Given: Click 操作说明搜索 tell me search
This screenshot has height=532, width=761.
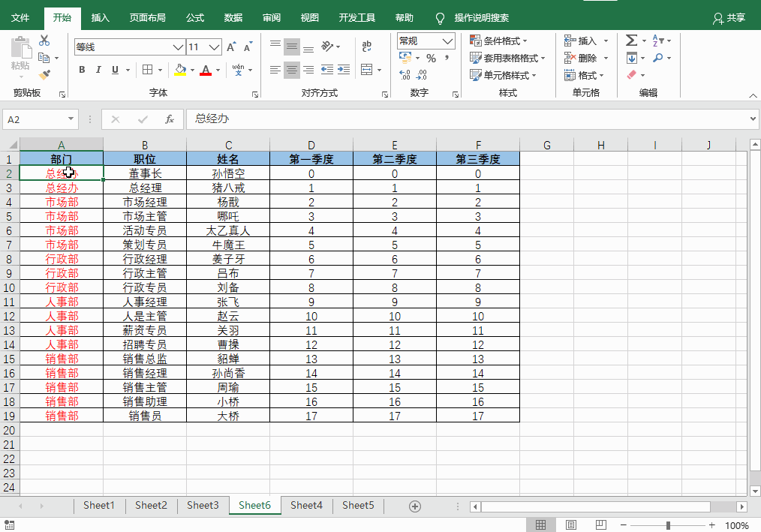Looking at the screenshot, I should click(482, 18).
